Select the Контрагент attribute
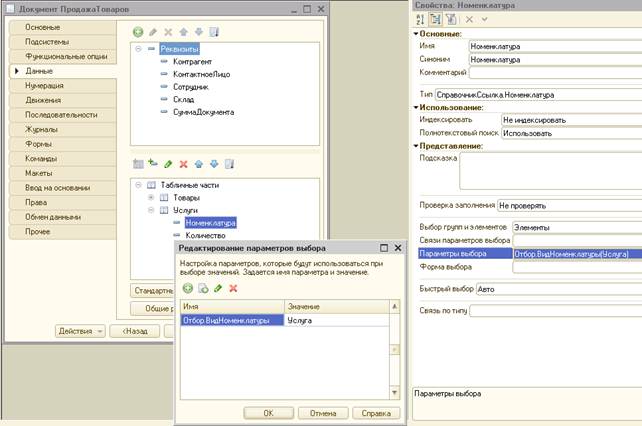Screen dimensions: 642x426 192,61
